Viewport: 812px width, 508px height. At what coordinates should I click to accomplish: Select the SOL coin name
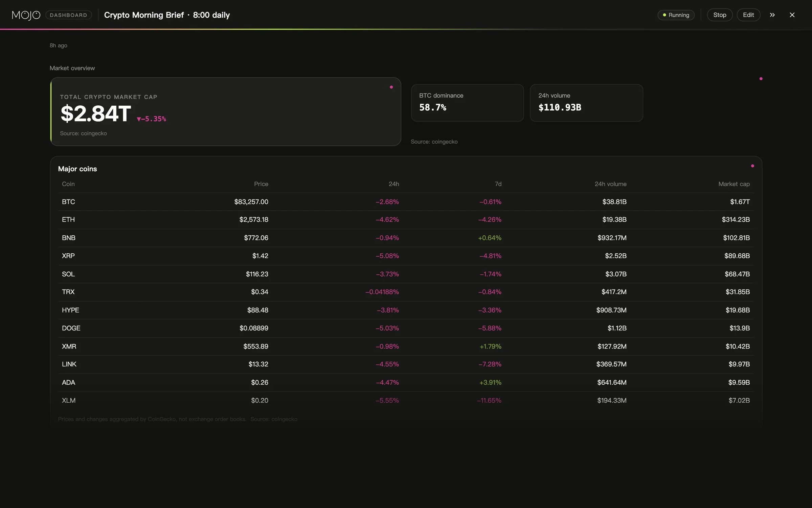click(x=68, y=274)
